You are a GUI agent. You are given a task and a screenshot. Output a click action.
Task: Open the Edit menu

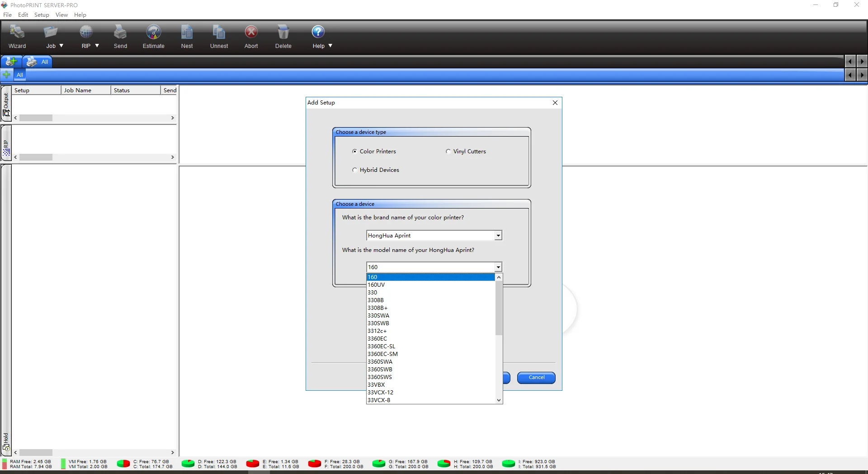[23, 14]
